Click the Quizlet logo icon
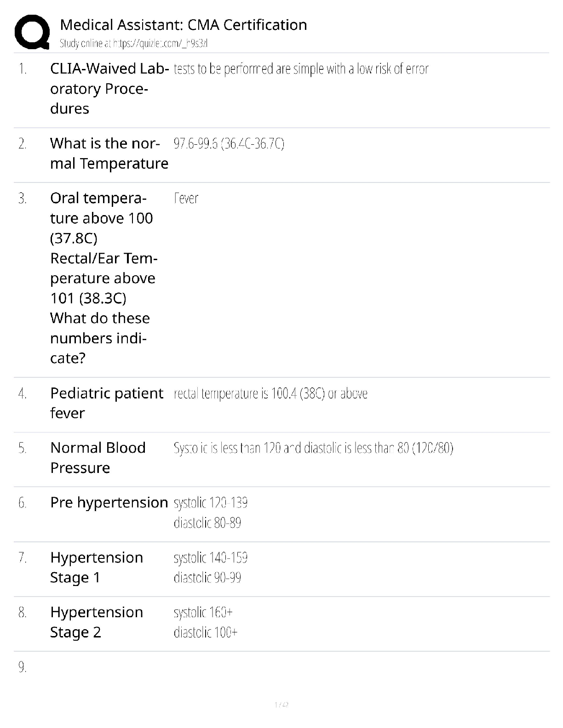Screen dimensions: 563x728 click(32, 32)
